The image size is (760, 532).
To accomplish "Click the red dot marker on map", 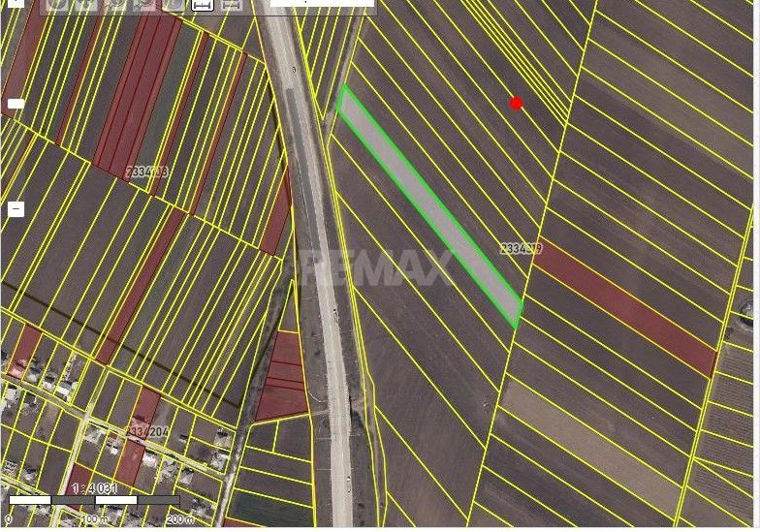I will [x=516, y=103].
